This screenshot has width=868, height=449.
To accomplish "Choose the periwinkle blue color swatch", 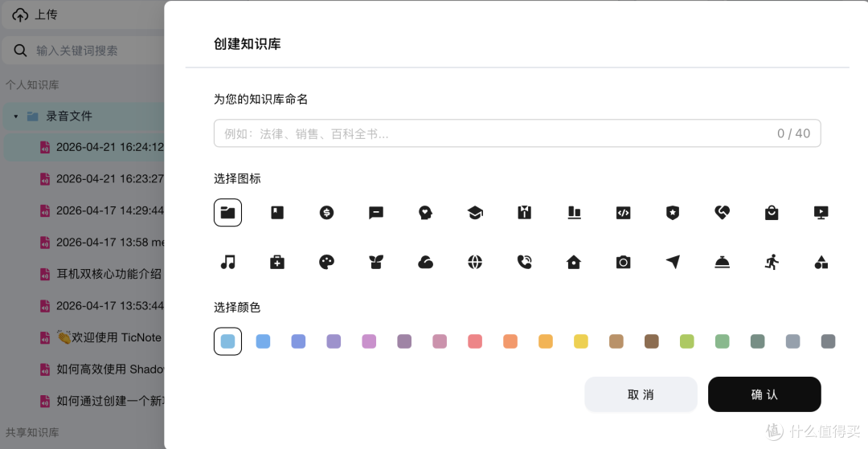I will pyautogui.click(x=298, y=341).
